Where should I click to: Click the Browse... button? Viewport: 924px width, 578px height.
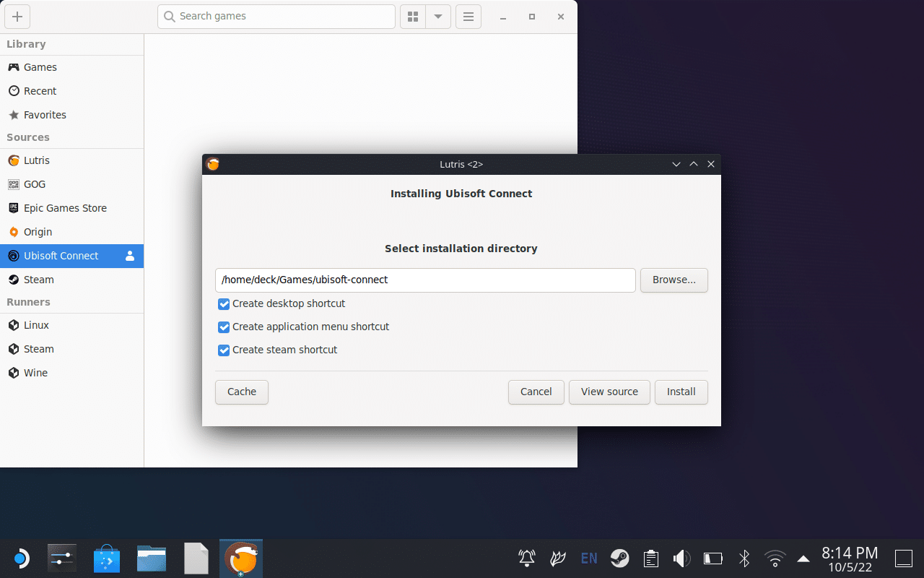point(674,280)
